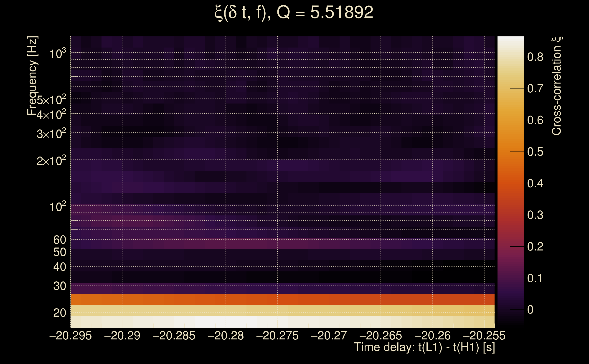
Task: Click the Cross-correlation ξ colorbar label
Action: point(557,86)
